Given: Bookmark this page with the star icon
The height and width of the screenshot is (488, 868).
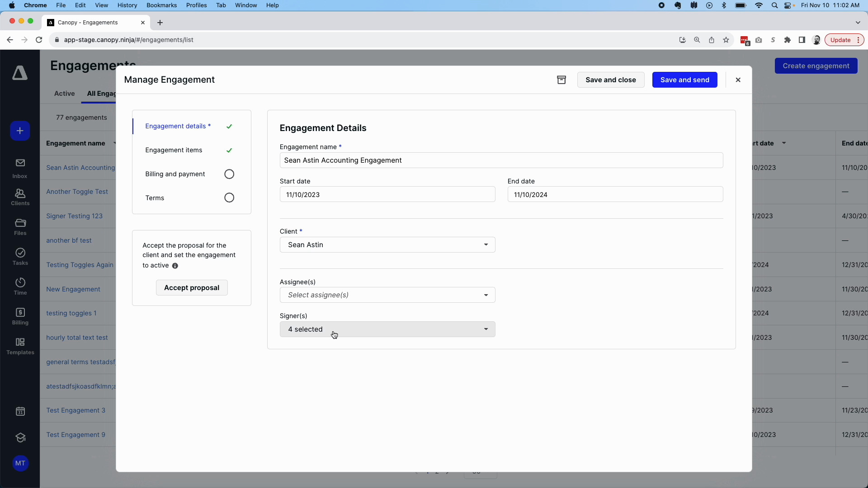Looking at the screenshot, I should (726, 40).
